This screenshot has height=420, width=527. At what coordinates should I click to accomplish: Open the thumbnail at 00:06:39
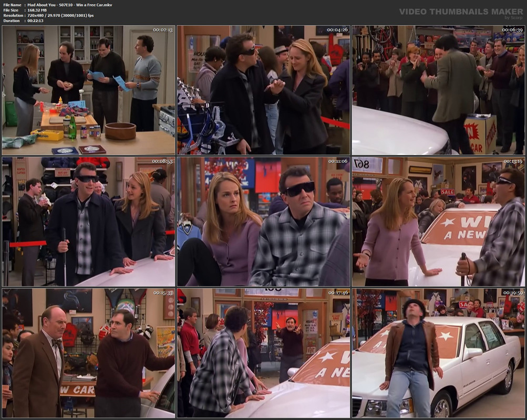coord(438,90)
